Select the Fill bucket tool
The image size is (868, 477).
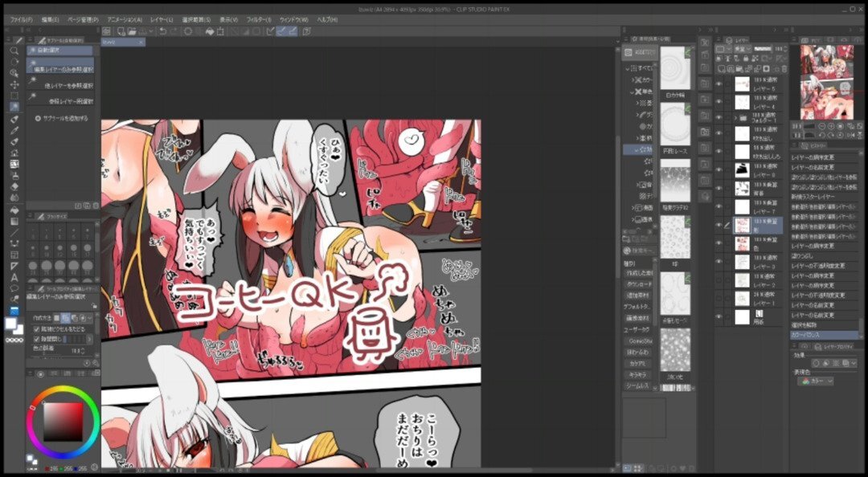(x=14, y=210)
